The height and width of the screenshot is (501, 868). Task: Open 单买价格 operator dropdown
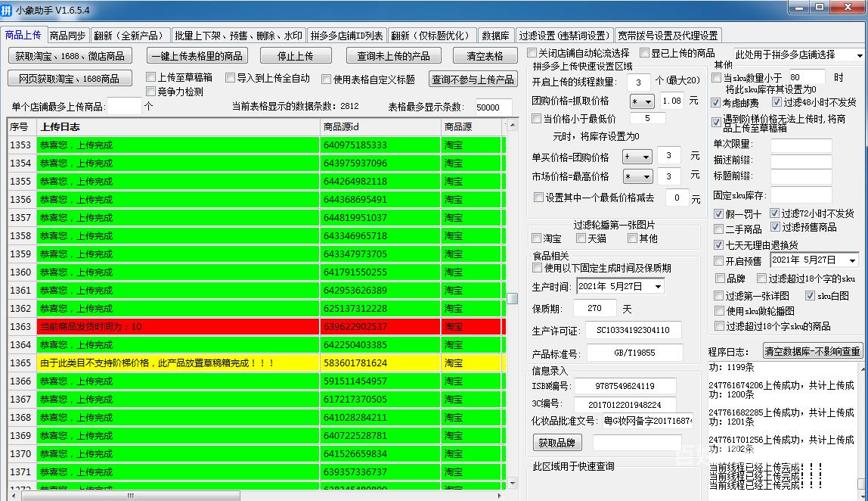point(637,157)
